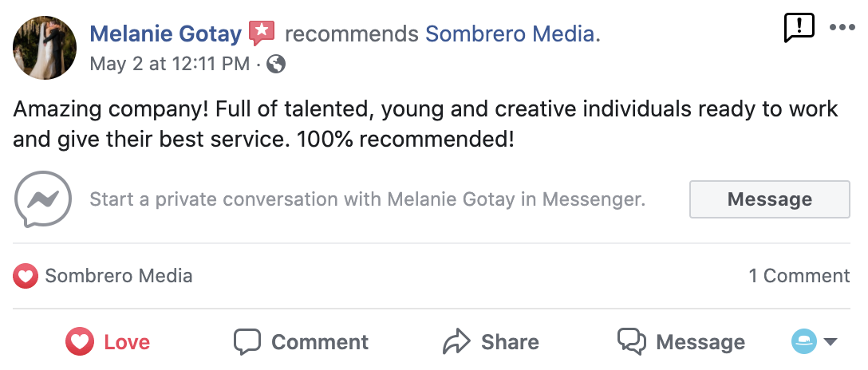
Task: Click the red recommendation star badge
Action: pos(262,33)
